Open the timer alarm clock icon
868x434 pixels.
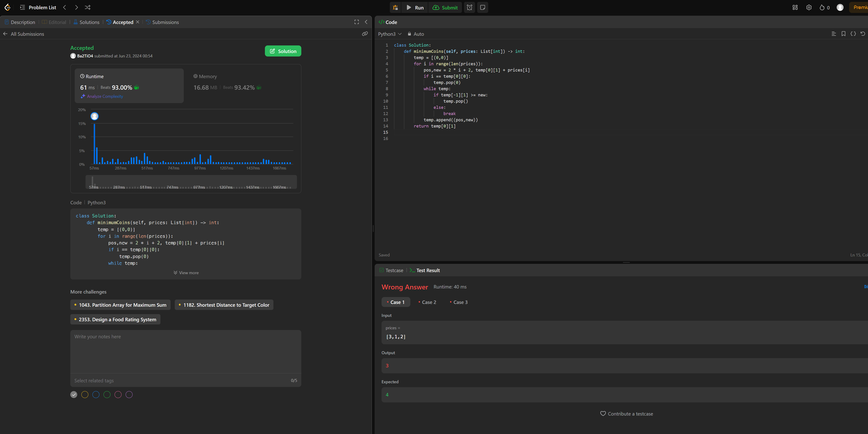click(469, 7)
